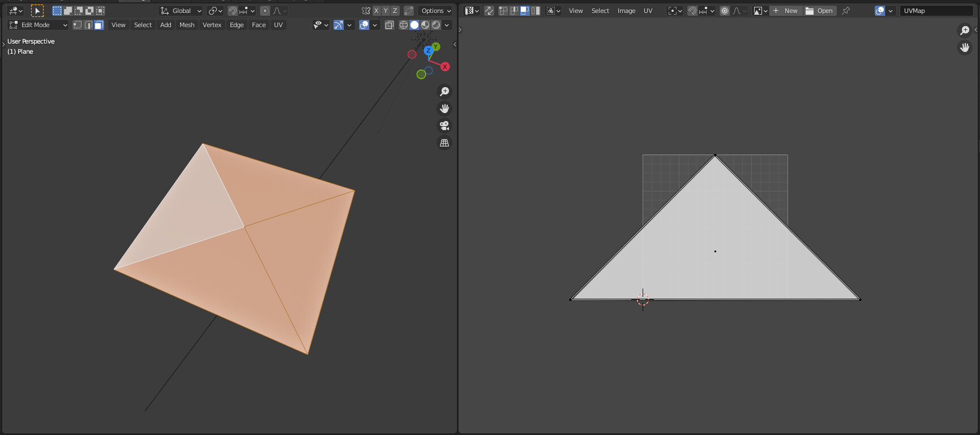Open the UV editor type dropdown
This screenshot has height=435, width=980.
pos(472,11)
